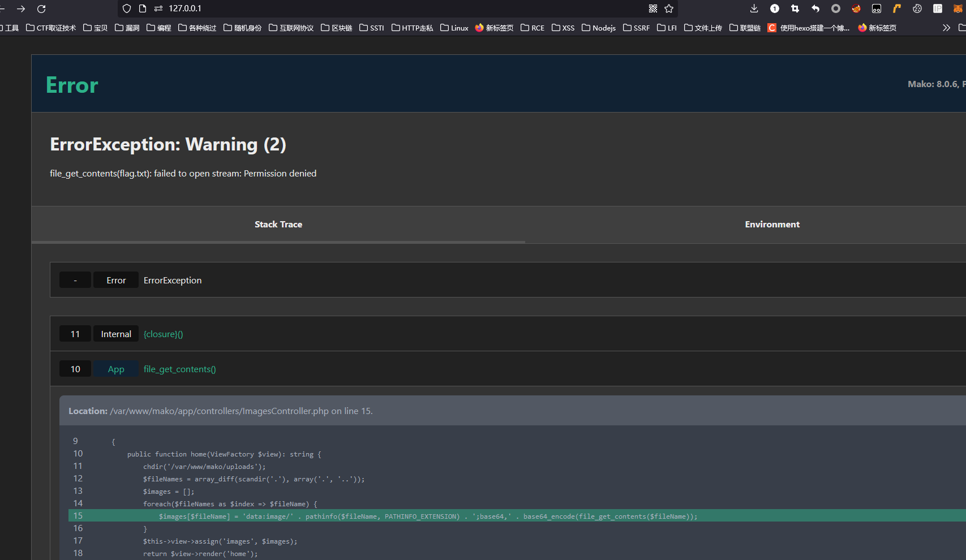Open the site permissions icon beside the URL
Viewport: 966px width, 560px height.
[158, 8]
